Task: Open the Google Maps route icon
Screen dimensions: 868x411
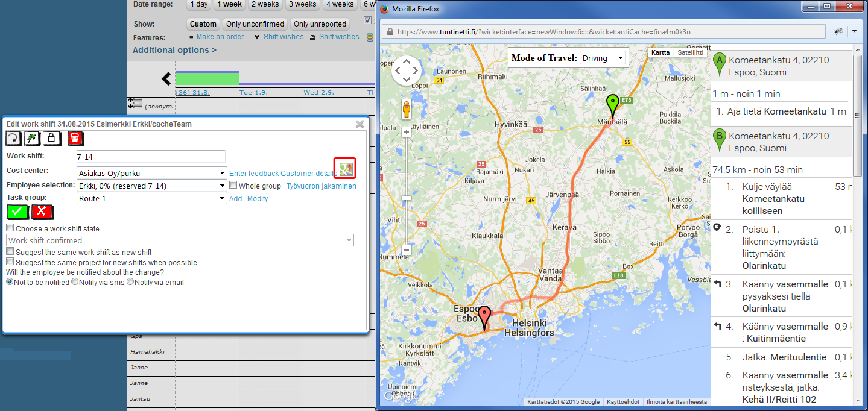Action: (345, 168)
